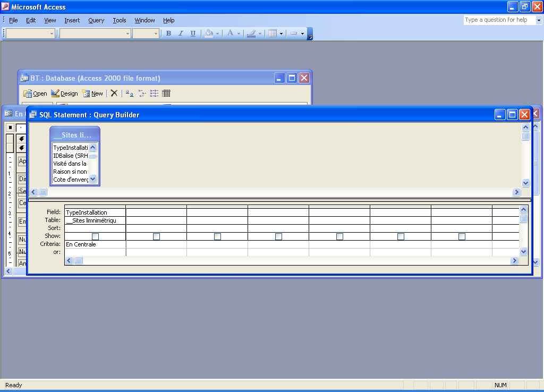Click the table pane scroll-right arrow

(x=516, y=192)
